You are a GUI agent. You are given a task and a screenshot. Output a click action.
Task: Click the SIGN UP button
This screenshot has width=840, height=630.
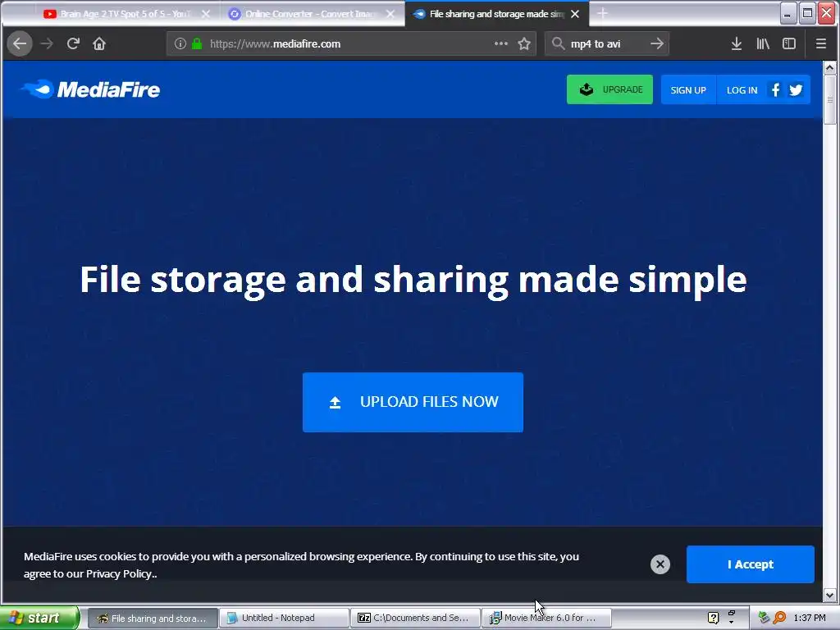pyautogui.click(x=688, y=90)
